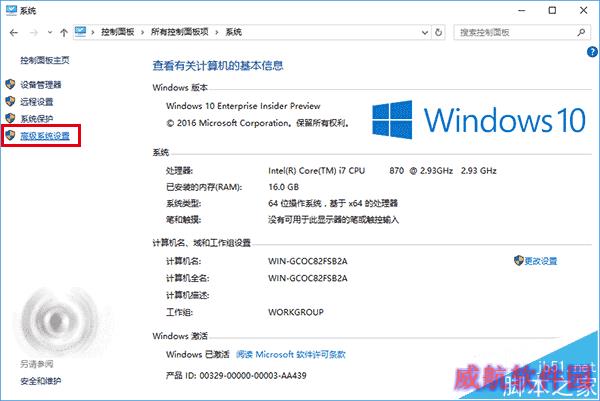Screen dimensions: 600x401
Task: Select 控制面板 breadcrumb in address bar
Action: point(117,32)
